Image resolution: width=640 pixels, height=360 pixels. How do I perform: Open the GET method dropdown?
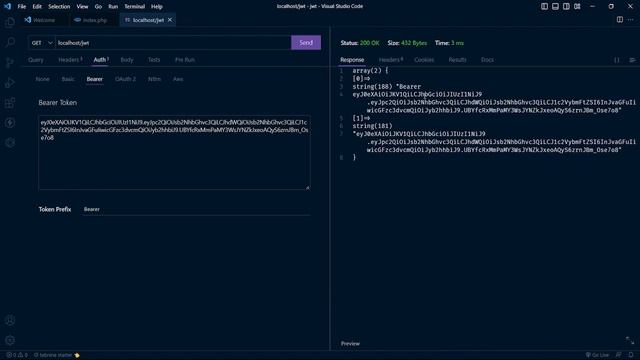[x=41, y=43]
